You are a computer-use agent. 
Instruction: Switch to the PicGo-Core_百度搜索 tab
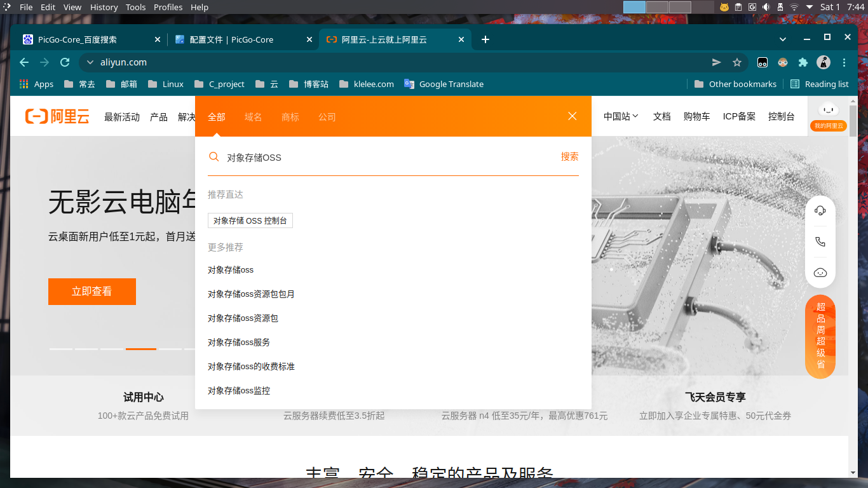90,39
